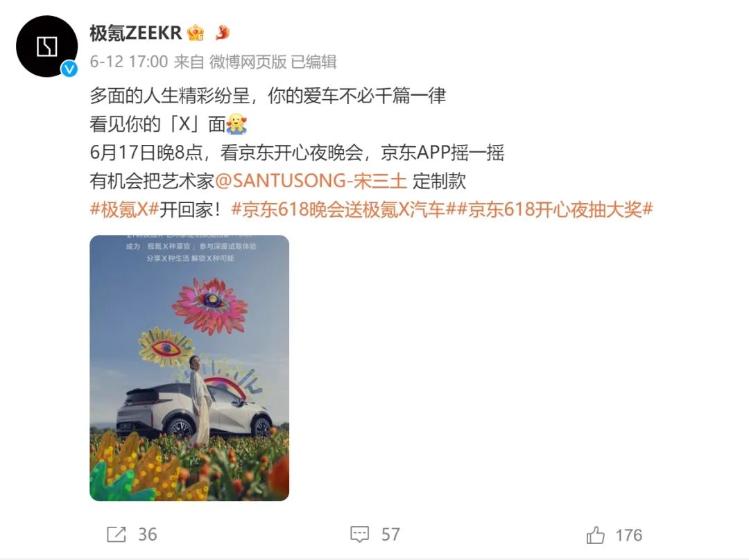Open the post body text starting 多面的人生
This screenshot has height=560, width=749.
pyautogui.click(x=268, y=96)
